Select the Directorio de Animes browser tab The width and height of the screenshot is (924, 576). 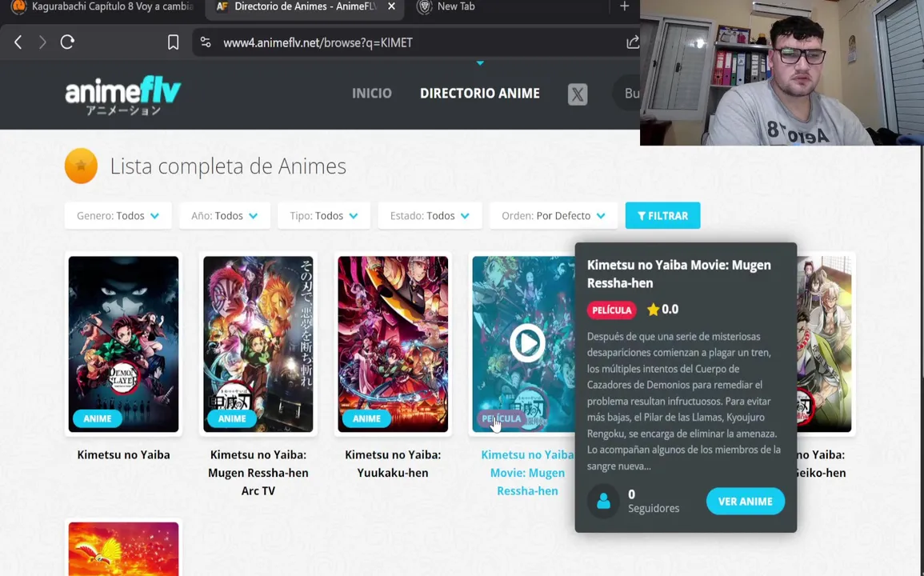[x=305, y=6]
